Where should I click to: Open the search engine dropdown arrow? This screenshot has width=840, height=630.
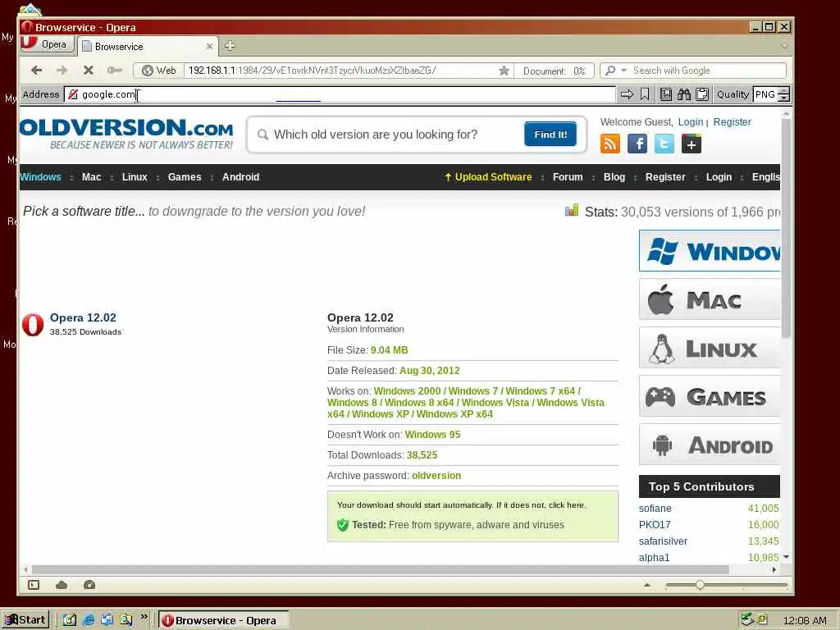coord(623,71)
